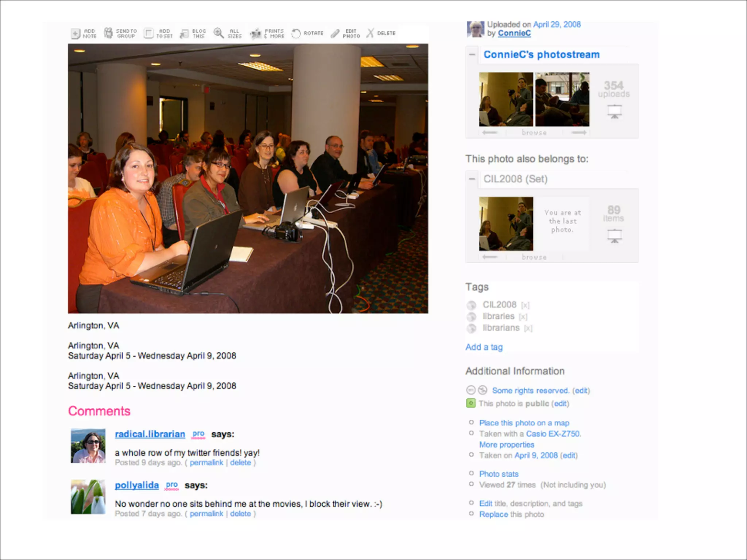
Task: Open ConnieC's buddy icon avatar
Action: (476, 29)
